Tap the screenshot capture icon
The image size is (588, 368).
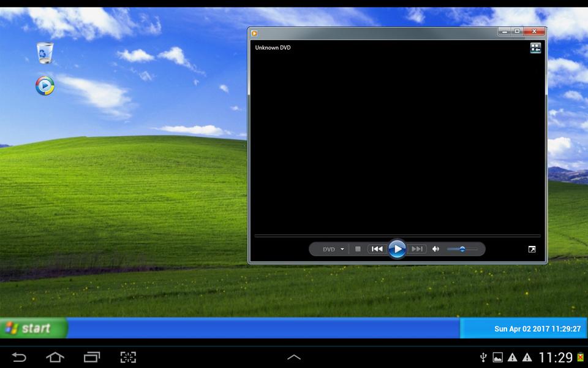128,357
